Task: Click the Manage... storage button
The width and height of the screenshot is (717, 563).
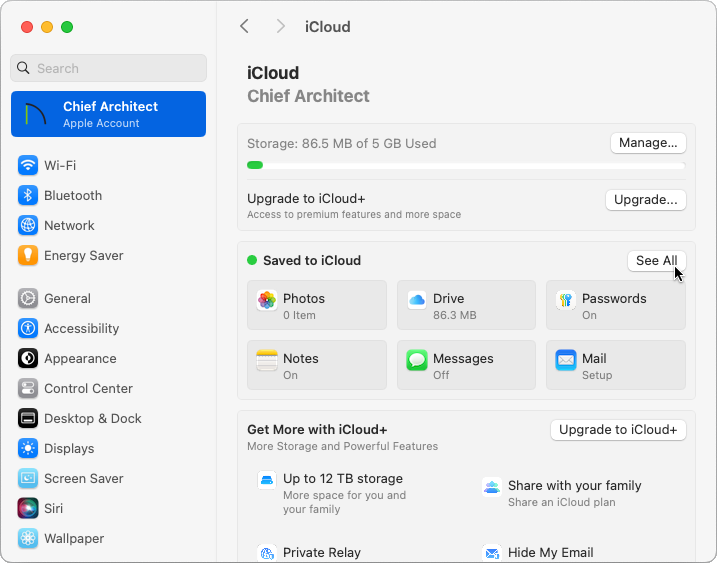Action: coord(648,143)
